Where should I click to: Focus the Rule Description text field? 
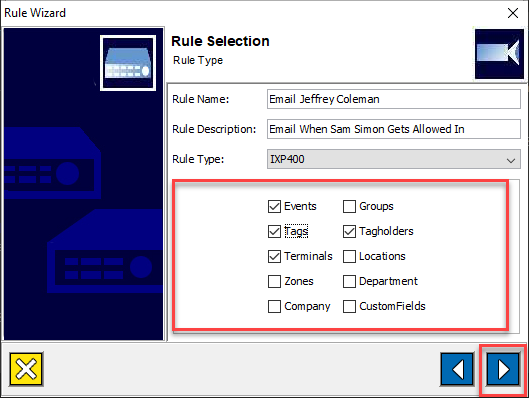tap(394, 129)
